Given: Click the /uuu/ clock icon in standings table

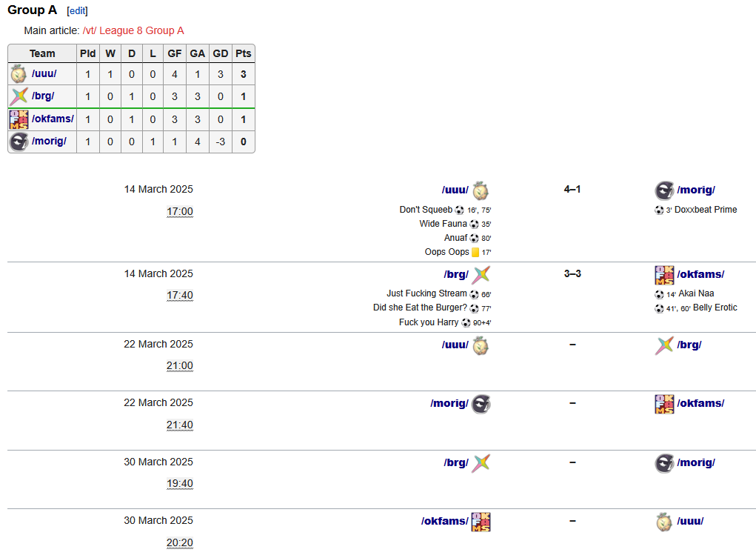Looking at the screenshot, I should 19,74.
